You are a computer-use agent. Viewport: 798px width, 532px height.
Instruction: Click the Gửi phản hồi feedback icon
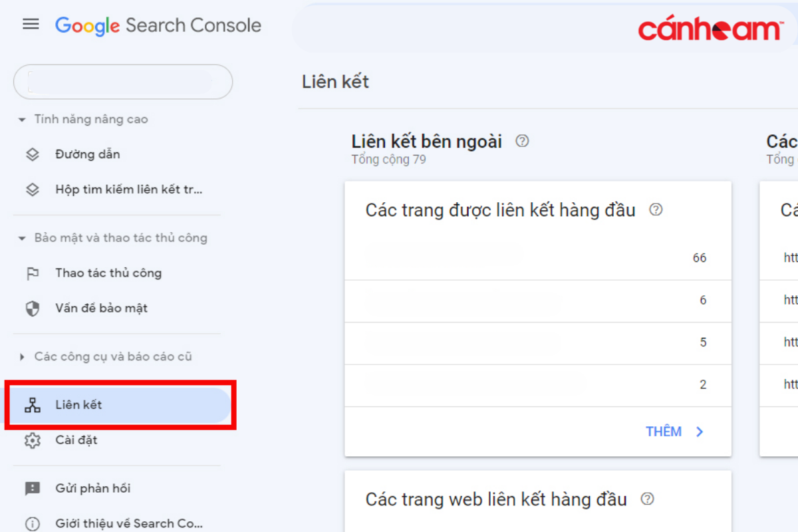tap(32, 489)
